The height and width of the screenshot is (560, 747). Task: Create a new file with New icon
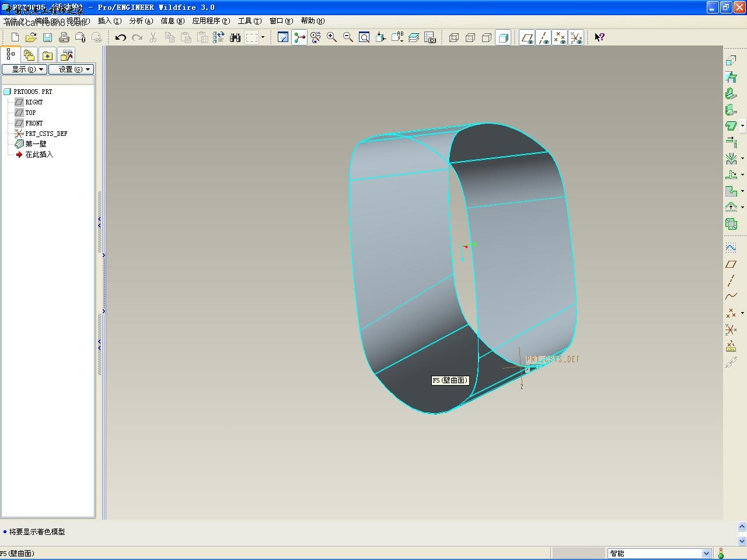15,37
